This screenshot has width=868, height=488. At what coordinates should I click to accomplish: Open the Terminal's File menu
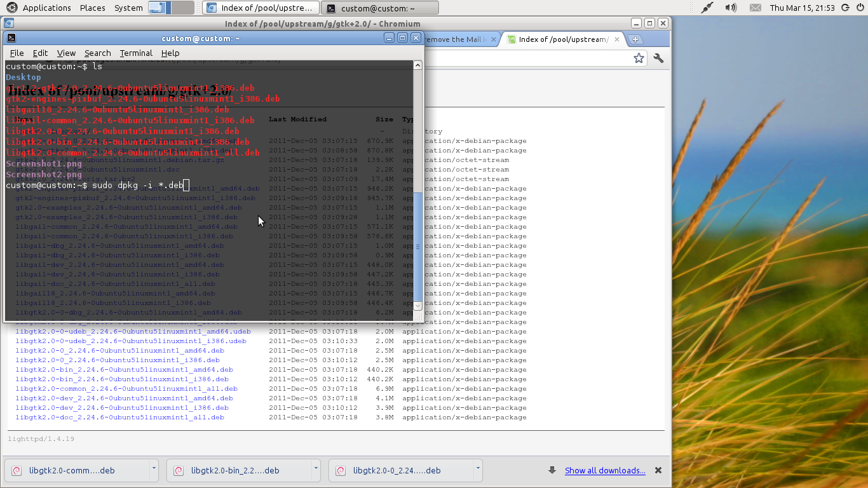tap(17, 53)
